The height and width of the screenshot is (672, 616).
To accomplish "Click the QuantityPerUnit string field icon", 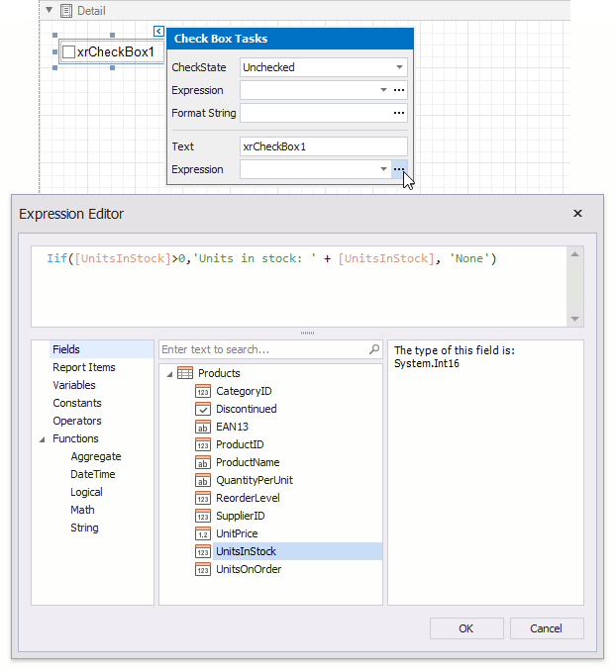I will click(203, 480).
